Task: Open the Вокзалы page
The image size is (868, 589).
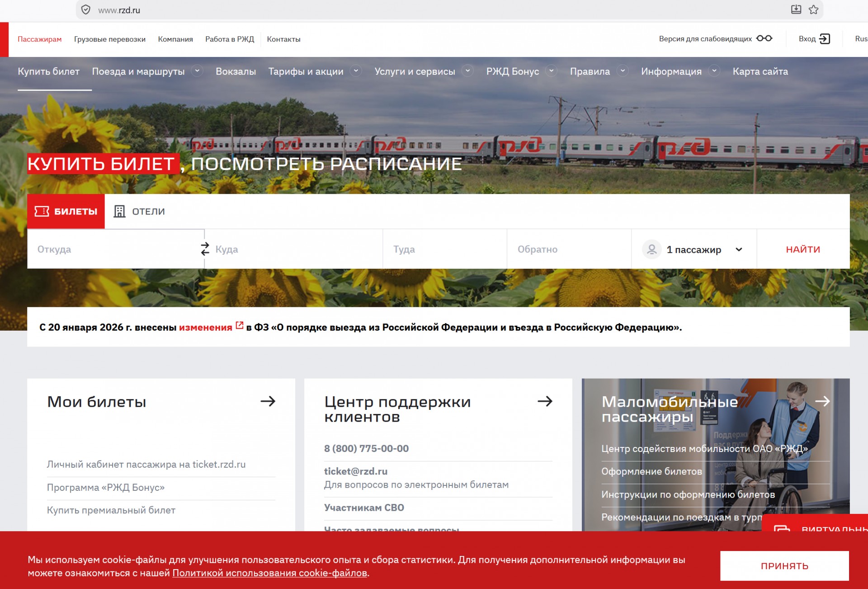Action: pos(236,71)
